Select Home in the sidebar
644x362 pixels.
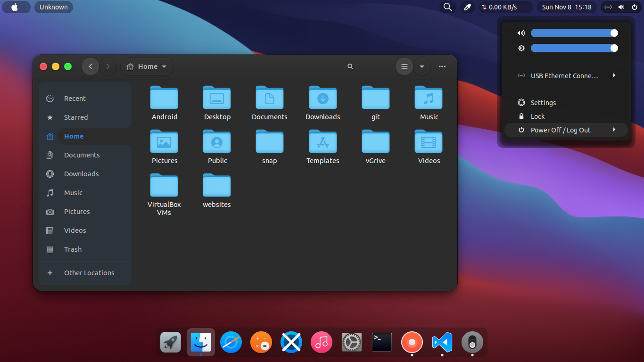point(85,136)
